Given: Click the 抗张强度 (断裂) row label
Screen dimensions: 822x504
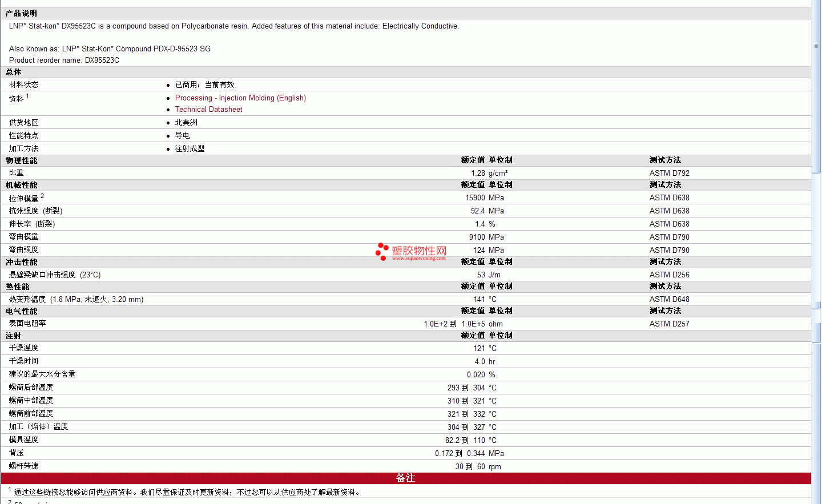Looking at the screenshot, I should pyautogui.click(x=35, y=211).
